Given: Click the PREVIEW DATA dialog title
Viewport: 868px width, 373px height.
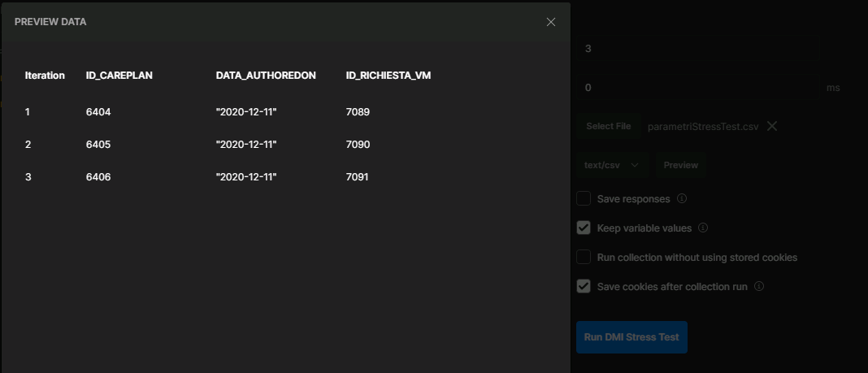Looking at the screenshot, I should pyautogui.click(x=50, y=22).
